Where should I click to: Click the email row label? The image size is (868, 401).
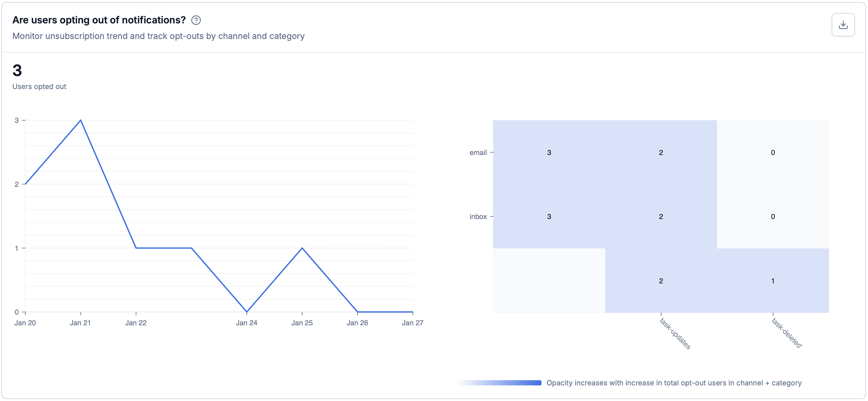pos(478,152)
